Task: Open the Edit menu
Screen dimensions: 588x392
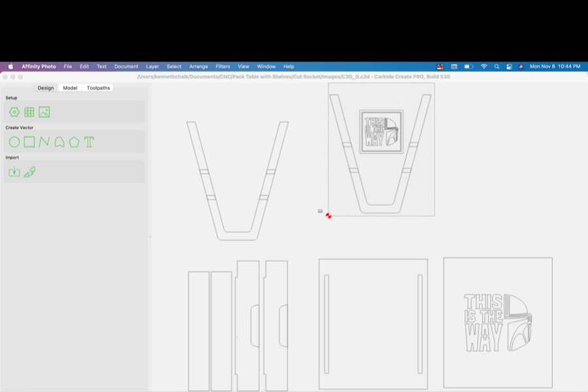Action: pos(84,67)
